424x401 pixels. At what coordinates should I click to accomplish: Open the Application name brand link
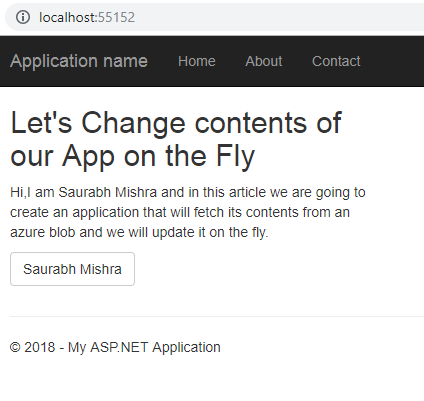point(79,61)
